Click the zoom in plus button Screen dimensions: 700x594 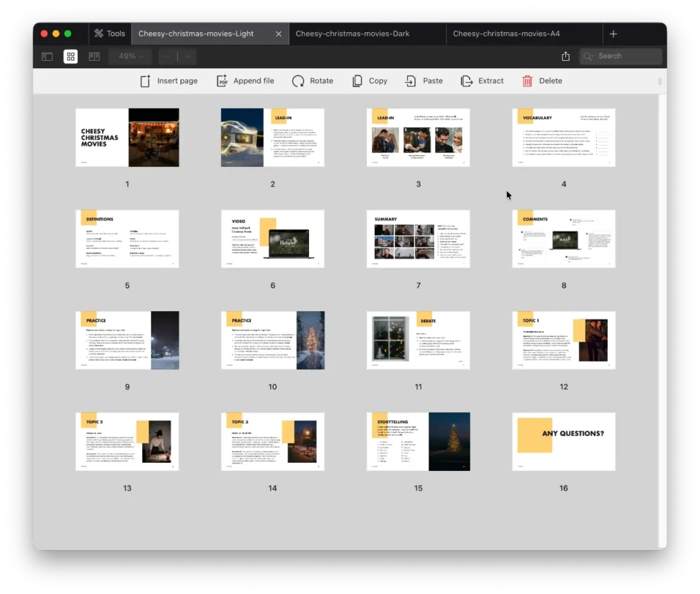(187, 57)
